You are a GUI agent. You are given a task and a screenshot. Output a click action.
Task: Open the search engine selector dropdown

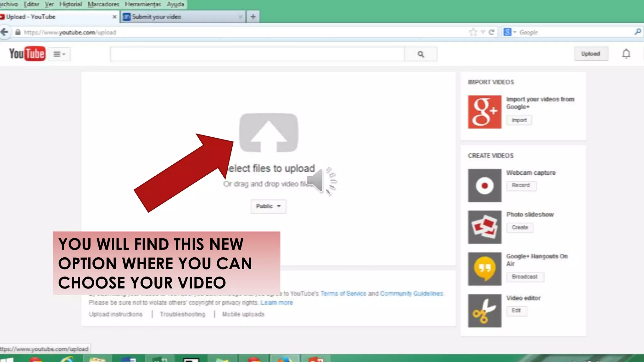(510, 32)
